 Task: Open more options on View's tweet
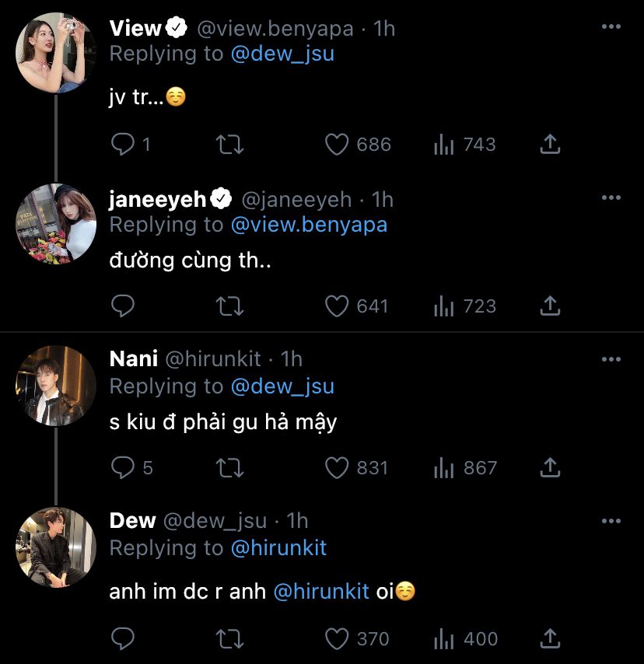[611, 27]
